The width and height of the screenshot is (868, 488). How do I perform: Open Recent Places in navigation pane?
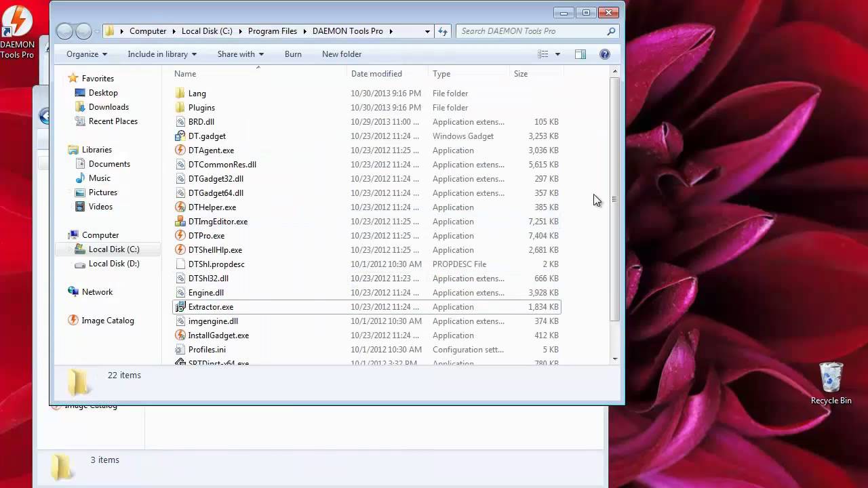pos(113,121)
